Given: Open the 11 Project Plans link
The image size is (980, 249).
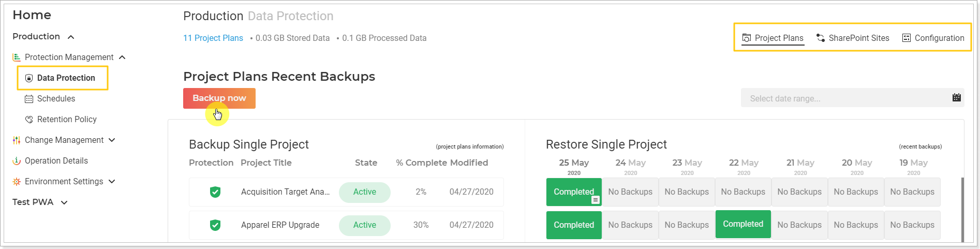Looking at the screenshot, I should point(213,38).
